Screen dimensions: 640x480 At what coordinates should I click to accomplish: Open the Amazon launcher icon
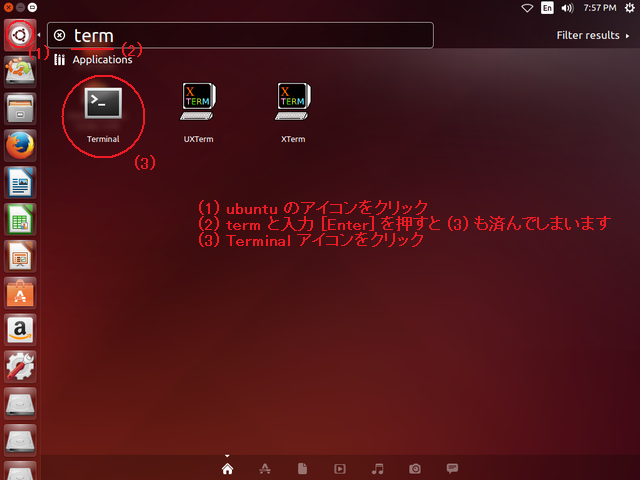click(20, 330)
